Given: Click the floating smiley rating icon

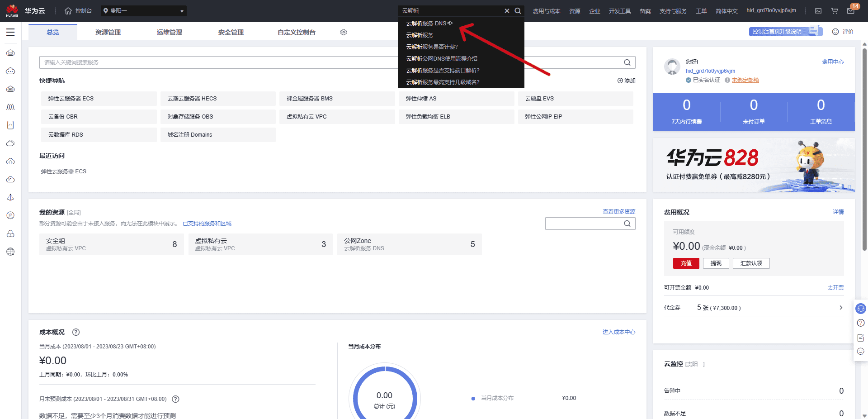Looking at the screenshot, I should tap(861, 352).
